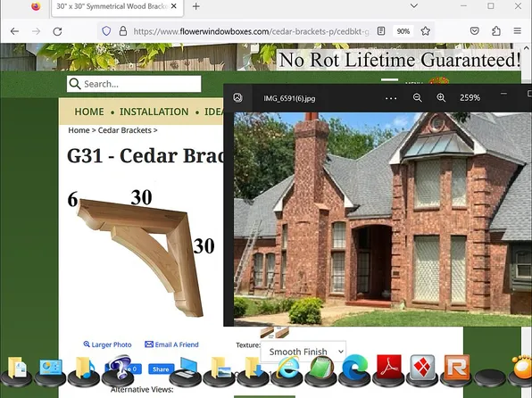
Task: Open the tracking protection shield icon
Action: [x=106, y=31]
